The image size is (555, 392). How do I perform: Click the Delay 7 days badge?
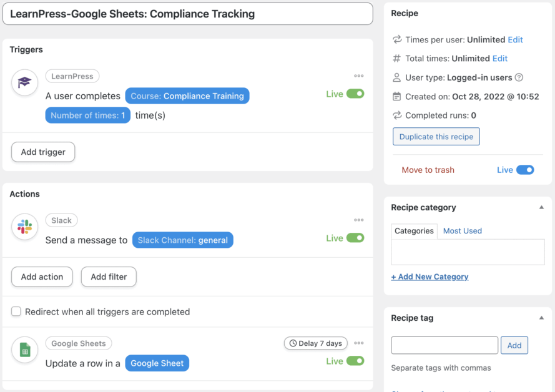[316, 343]
